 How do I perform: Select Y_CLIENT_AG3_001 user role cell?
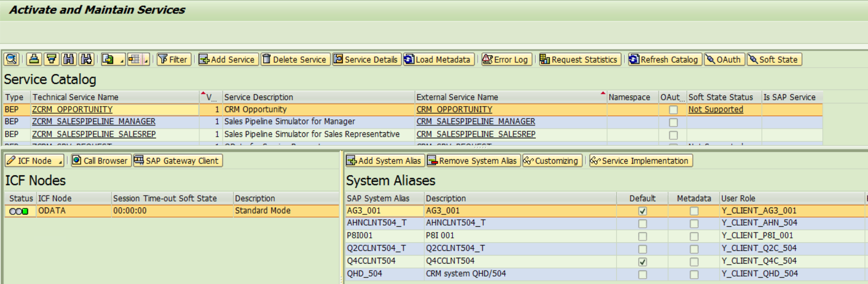pyautogui.click(x=793, y=211)
